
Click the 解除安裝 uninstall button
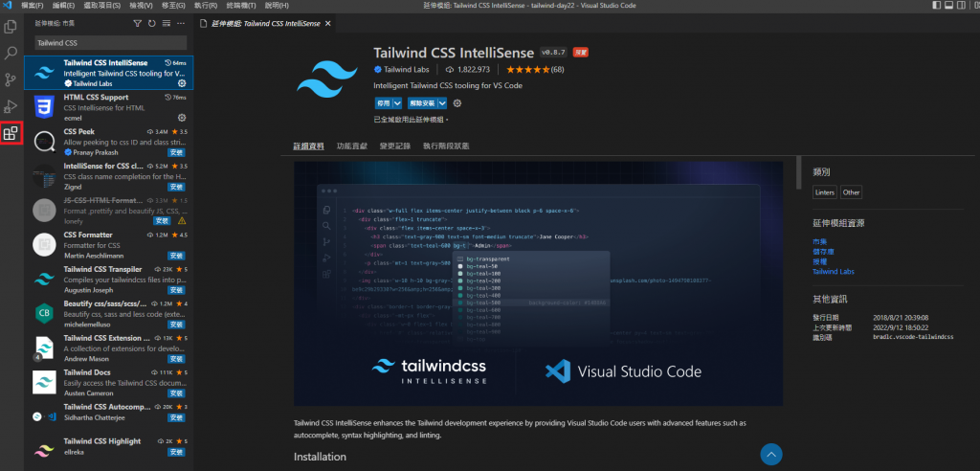point(422,103)
